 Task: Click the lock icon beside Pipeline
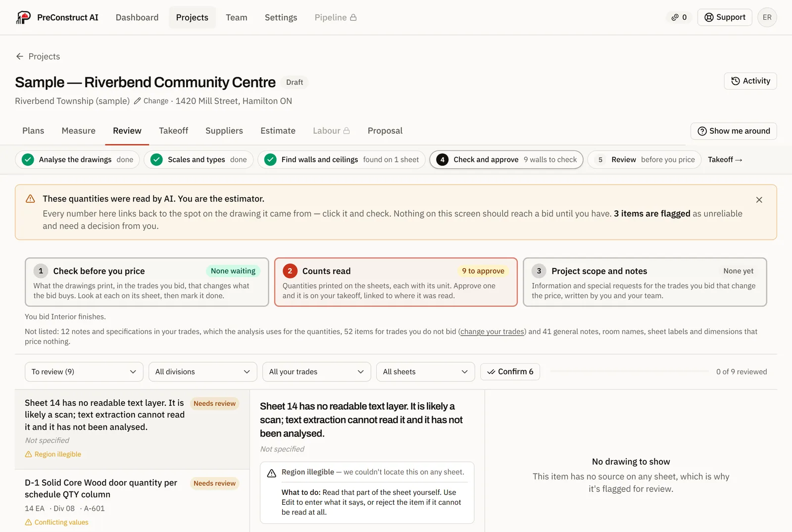pyautogui.click(x=353, y=17)
